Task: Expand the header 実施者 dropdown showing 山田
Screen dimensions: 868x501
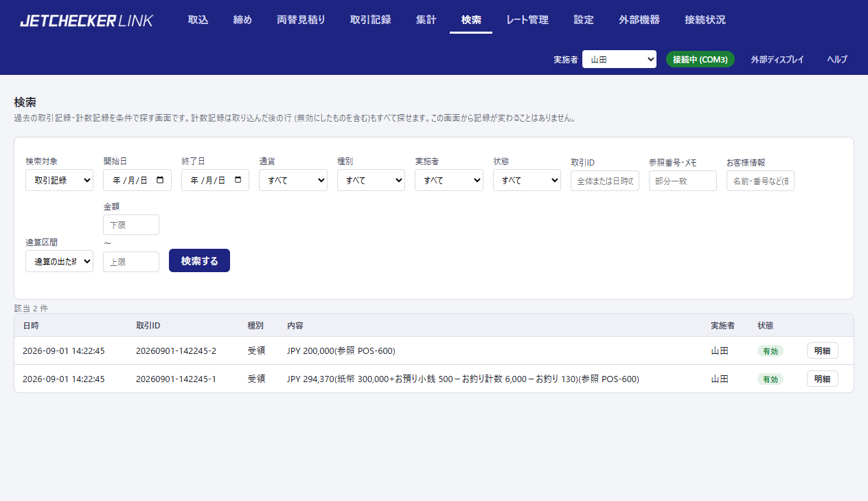Action: click(x=619, y=59)
